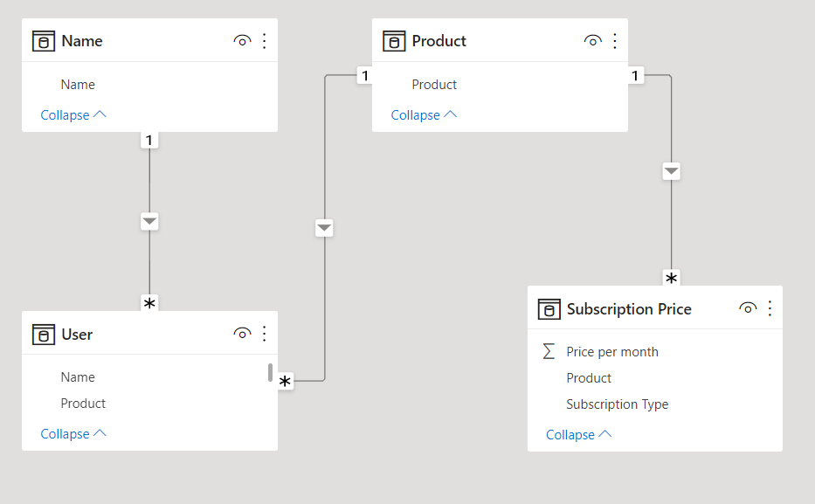Screen dimensions: 815x504
Task: Toggle visibility of Subscription Price table
Action: pos(748,308)
